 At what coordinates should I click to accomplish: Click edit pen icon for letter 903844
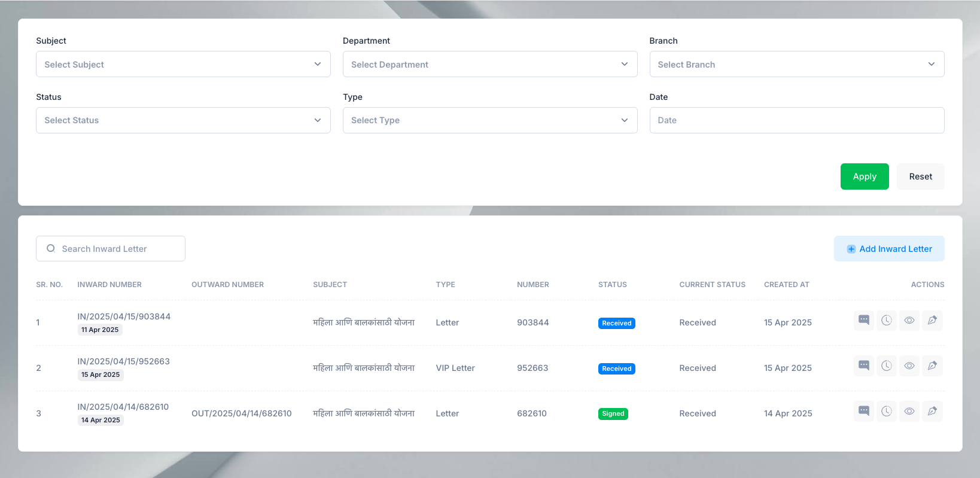point(932,320)
